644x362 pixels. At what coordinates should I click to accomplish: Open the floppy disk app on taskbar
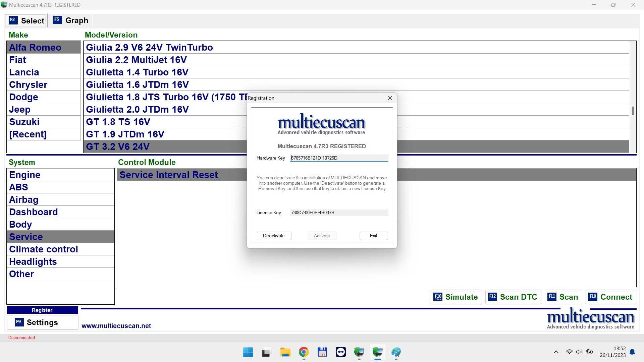(x=322, y=352)
